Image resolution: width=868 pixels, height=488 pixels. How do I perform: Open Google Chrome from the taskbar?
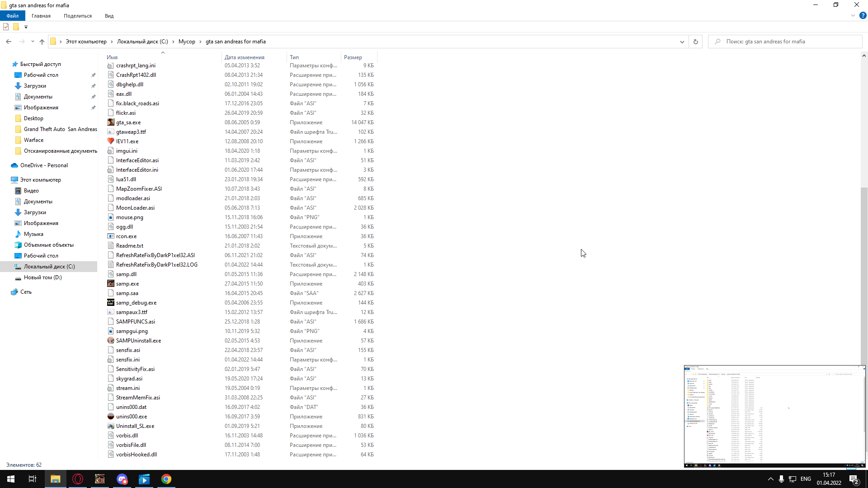click(x=166, y=479)
